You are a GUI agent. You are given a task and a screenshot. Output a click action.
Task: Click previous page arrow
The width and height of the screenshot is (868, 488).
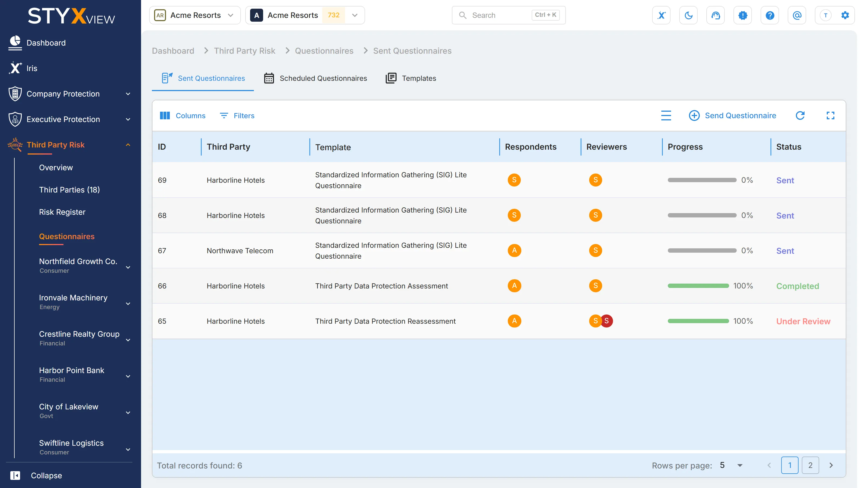pos(769,465)
